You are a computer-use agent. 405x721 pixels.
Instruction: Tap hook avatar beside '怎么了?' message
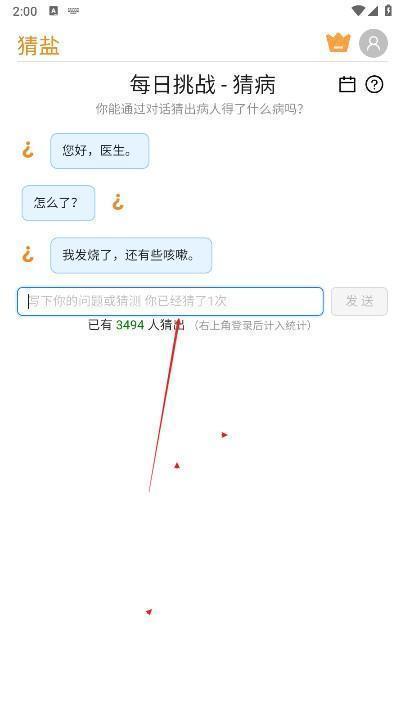118,202
